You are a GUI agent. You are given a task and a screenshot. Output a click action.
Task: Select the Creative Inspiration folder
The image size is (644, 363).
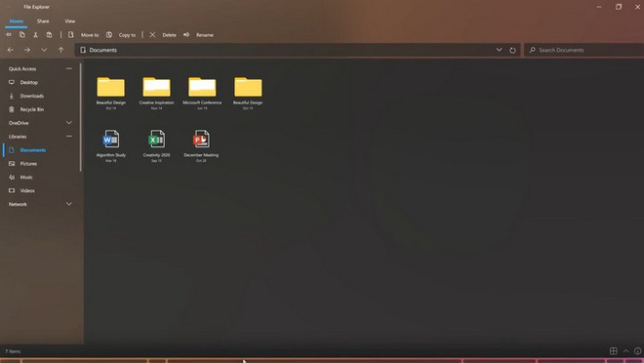(156, 93)
